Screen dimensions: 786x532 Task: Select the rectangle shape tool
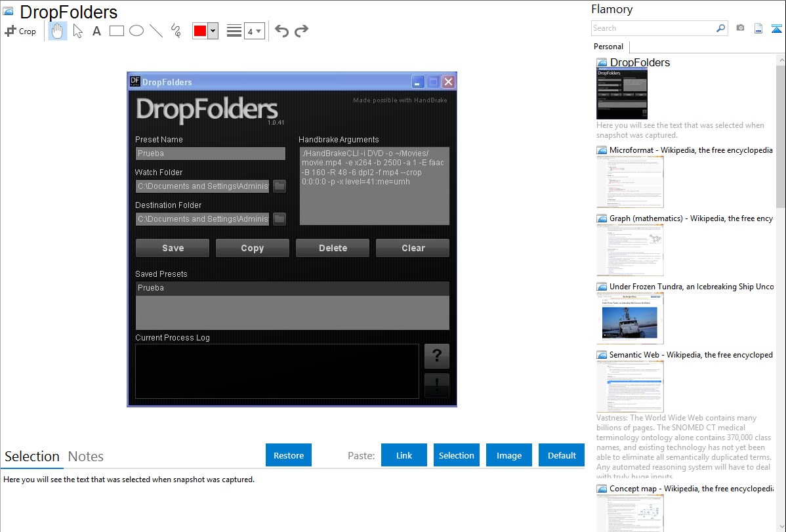click(x=116, y=31)
